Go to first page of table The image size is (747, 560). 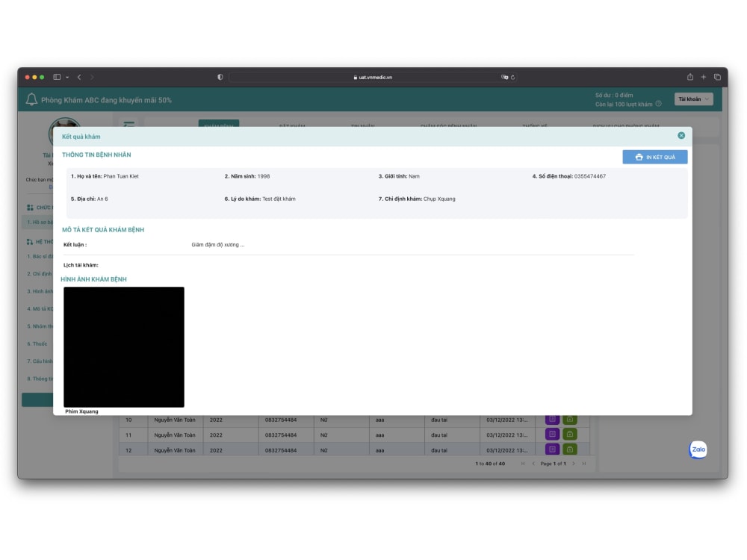pos(523,464)
